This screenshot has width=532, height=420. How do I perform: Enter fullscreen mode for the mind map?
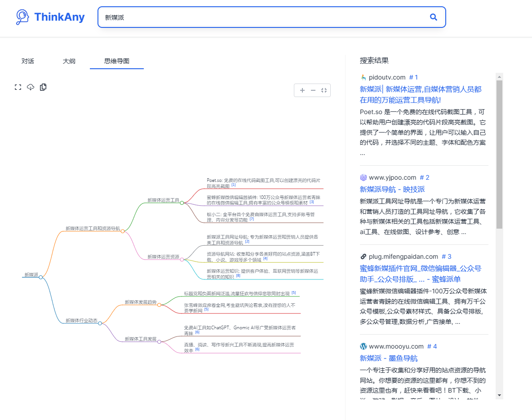click(x=18, y=87)
